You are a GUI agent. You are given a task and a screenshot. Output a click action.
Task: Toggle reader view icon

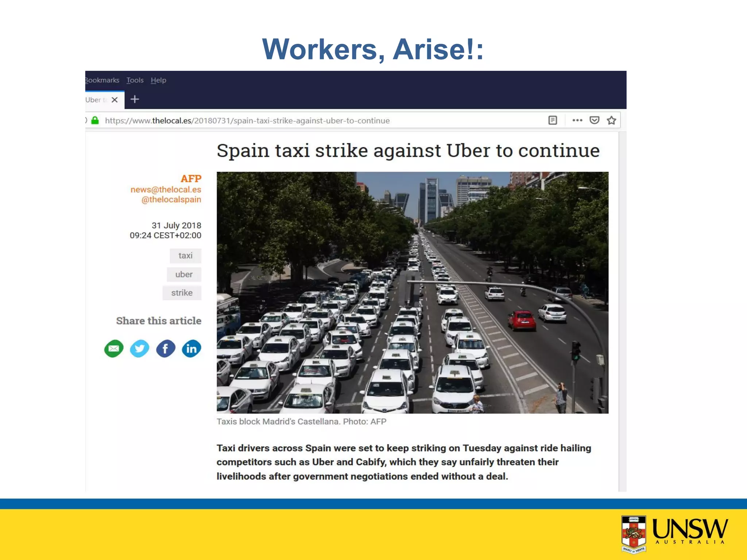tap(553, 120)
